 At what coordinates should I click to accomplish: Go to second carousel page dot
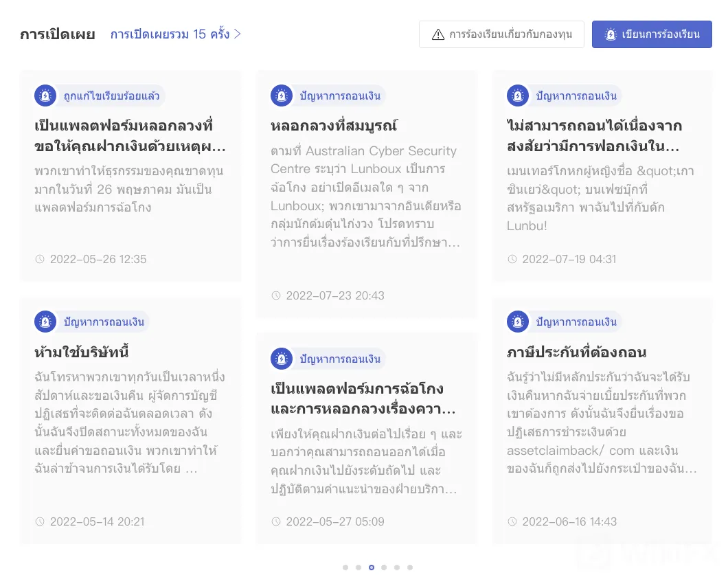[359, 568]
